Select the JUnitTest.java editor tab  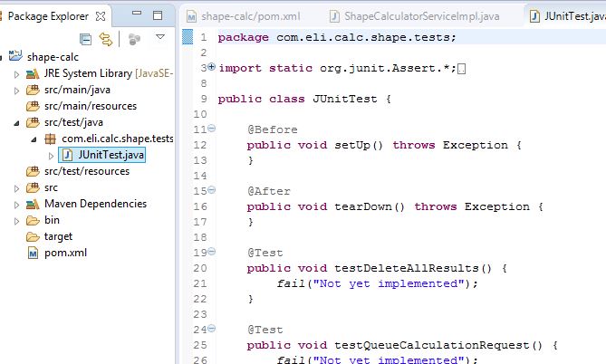pos(574,16)
